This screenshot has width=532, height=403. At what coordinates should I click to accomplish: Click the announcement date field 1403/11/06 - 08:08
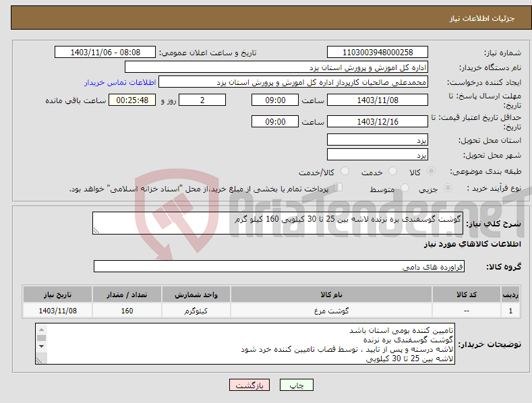pyautogui.click(x=105, y=53)
